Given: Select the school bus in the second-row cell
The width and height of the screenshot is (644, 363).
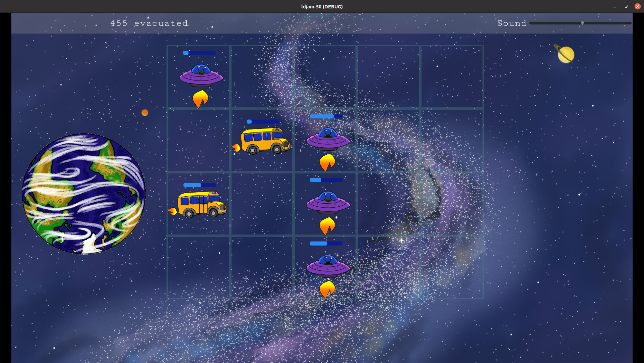Looking at the screenshot, I should 265,141.
